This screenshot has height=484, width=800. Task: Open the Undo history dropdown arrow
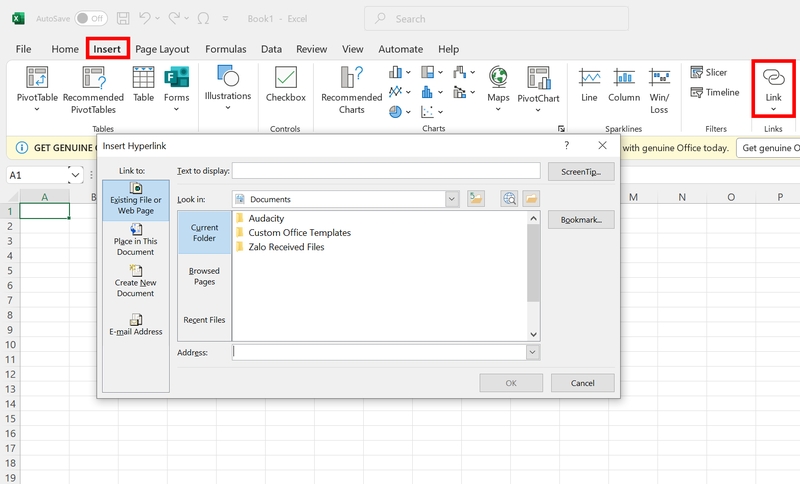(157, 18)
